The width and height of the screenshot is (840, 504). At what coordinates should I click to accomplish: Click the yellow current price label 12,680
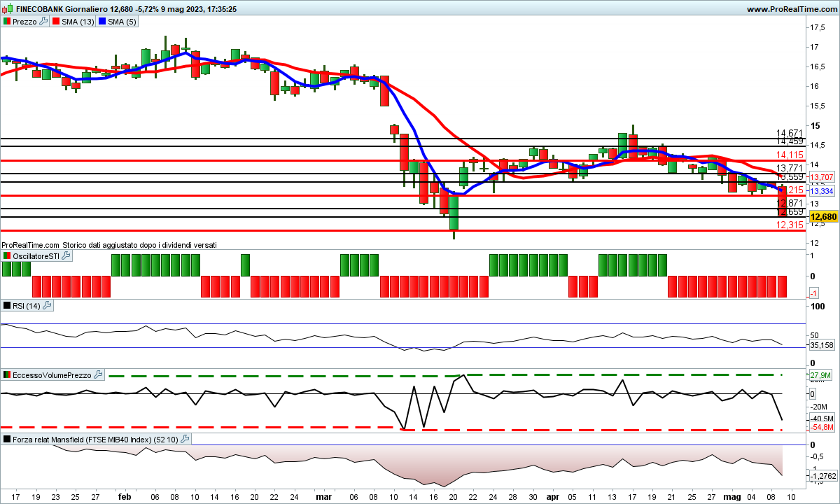pos(822,217)
